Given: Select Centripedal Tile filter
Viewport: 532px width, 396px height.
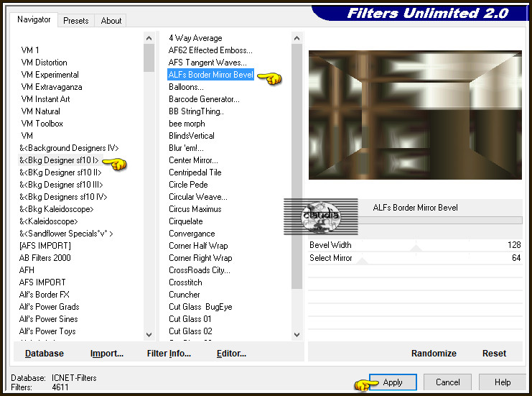Looking at the screenshot, I should click(x=195, y=172).
